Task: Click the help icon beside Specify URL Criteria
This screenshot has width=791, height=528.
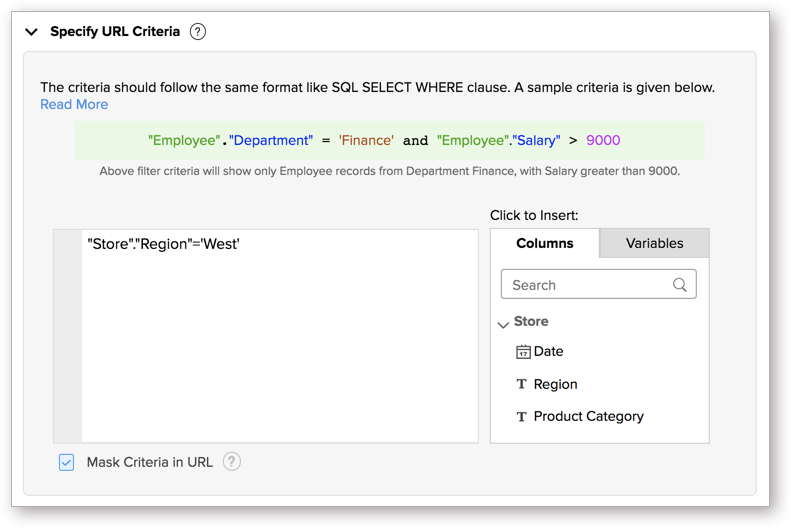Action: 198,32
